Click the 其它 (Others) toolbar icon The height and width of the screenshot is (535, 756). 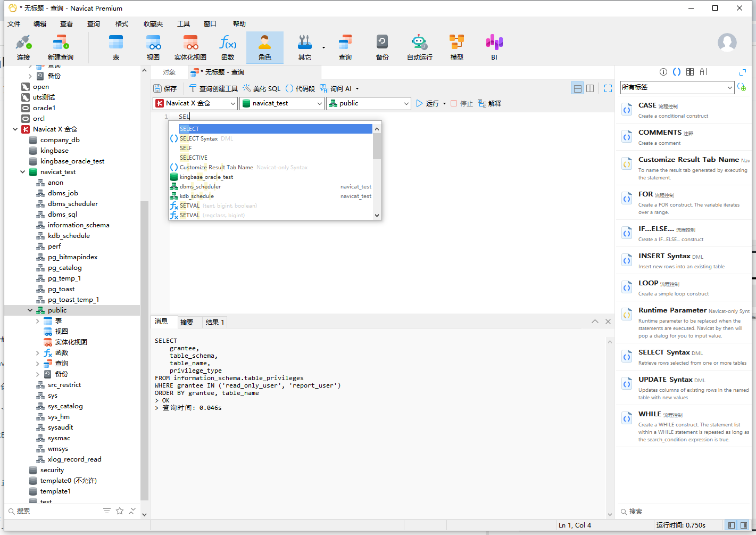[305, 48]
